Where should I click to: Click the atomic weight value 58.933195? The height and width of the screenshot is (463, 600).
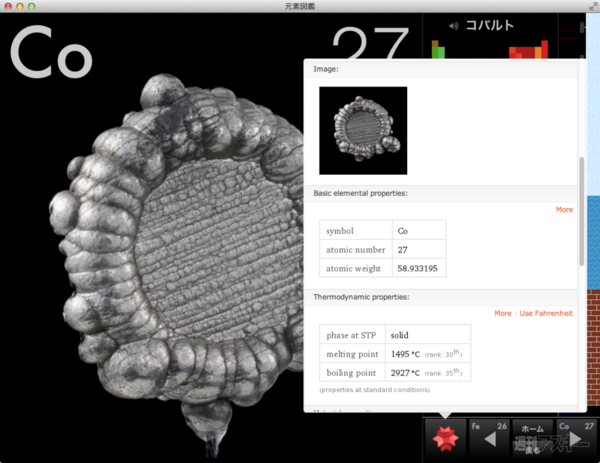[x=417, y=269]
